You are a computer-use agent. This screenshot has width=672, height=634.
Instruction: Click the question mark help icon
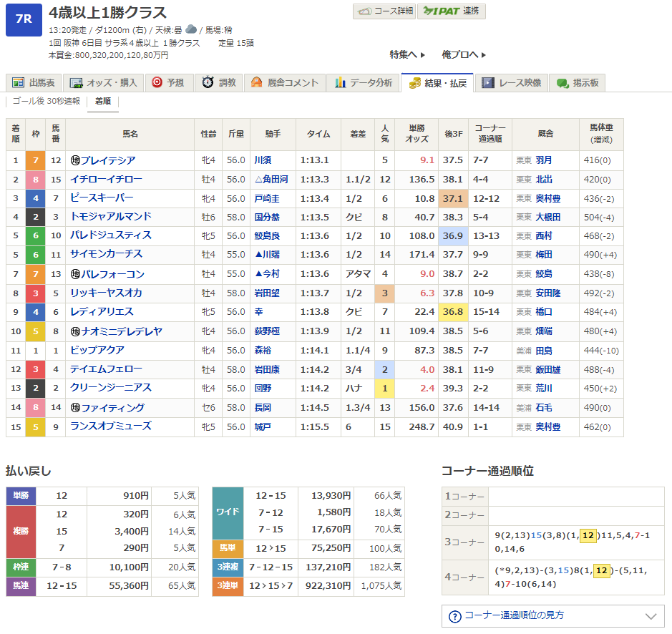[x=454, y=616]
